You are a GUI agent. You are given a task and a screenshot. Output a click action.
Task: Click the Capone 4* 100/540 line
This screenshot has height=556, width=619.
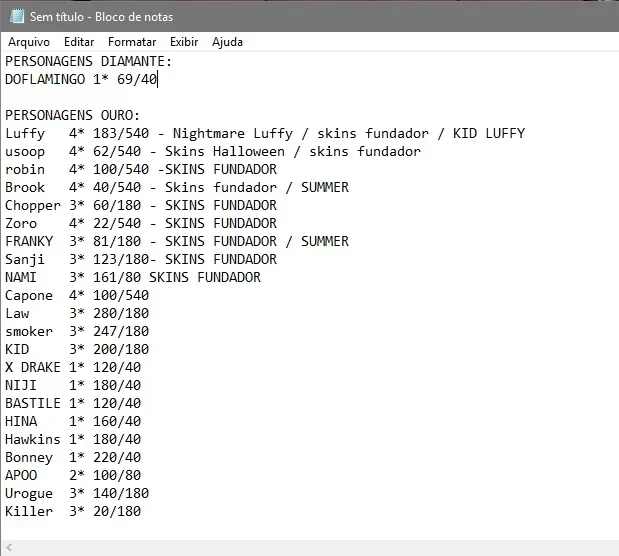coord(77,295)
